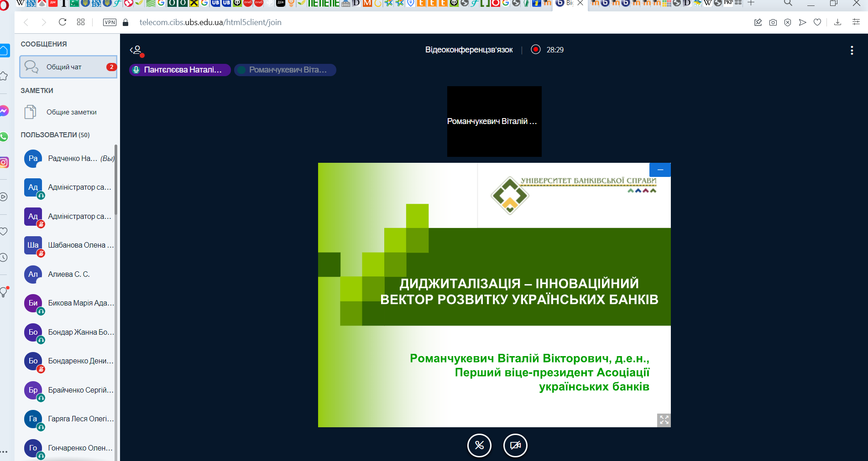Click the browser reload page icon

63,22
